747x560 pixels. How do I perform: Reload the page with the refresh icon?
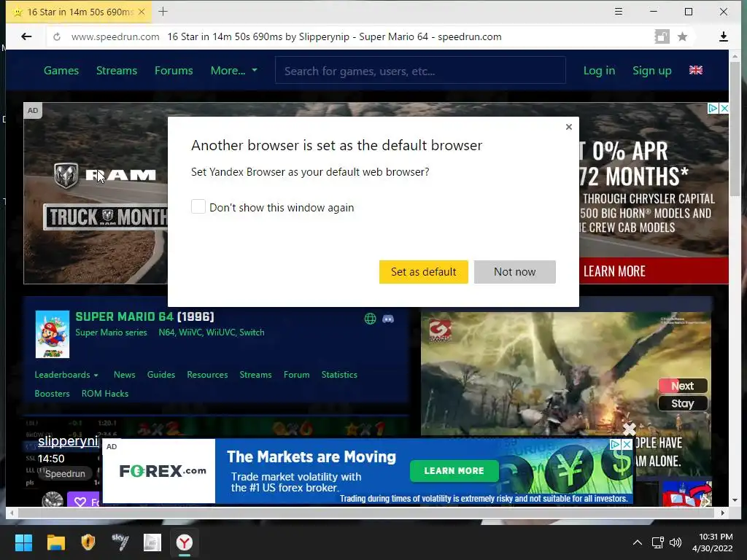57,36
